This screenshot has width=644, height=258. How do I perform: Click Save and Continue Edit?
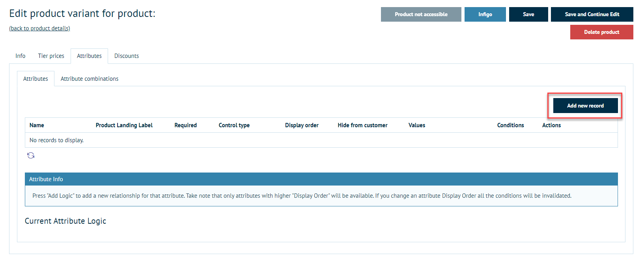tap(592, 14)
